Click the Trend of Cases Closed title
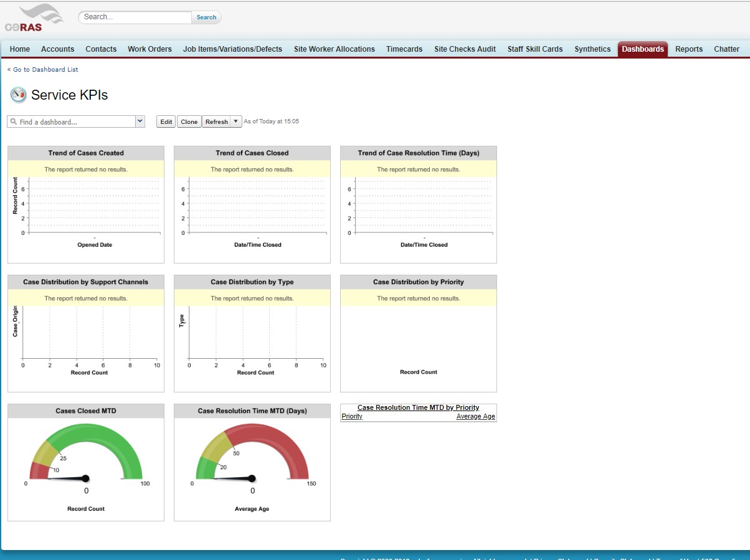This screenshot has height=560, width=750. tap(252, 153)
